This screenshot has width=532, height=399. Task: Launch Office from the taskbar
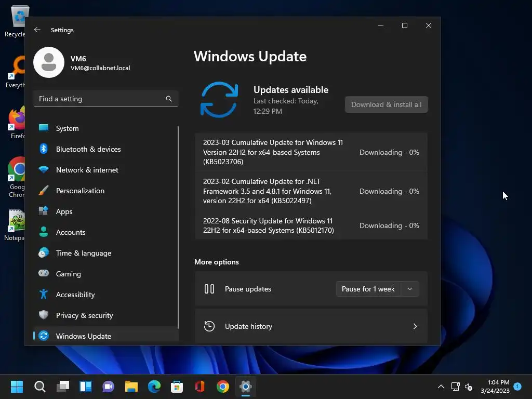200,387
